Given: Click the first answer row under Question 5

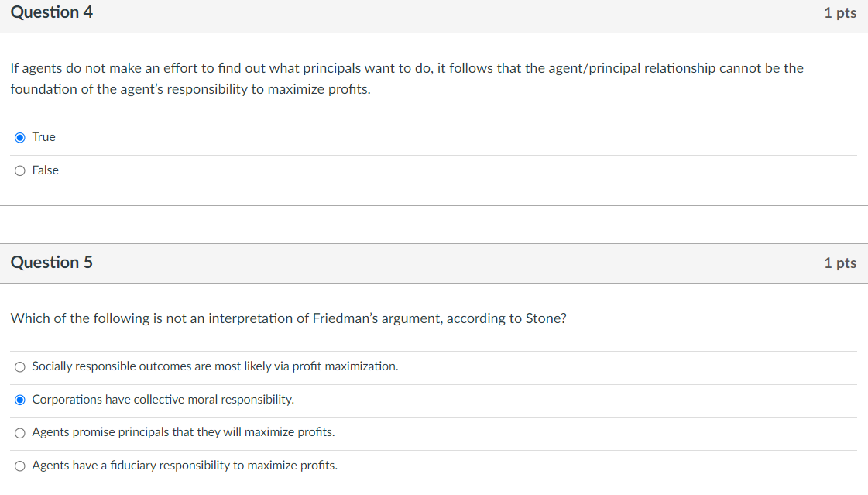Looking at the screenshot, I should (214, 366).
